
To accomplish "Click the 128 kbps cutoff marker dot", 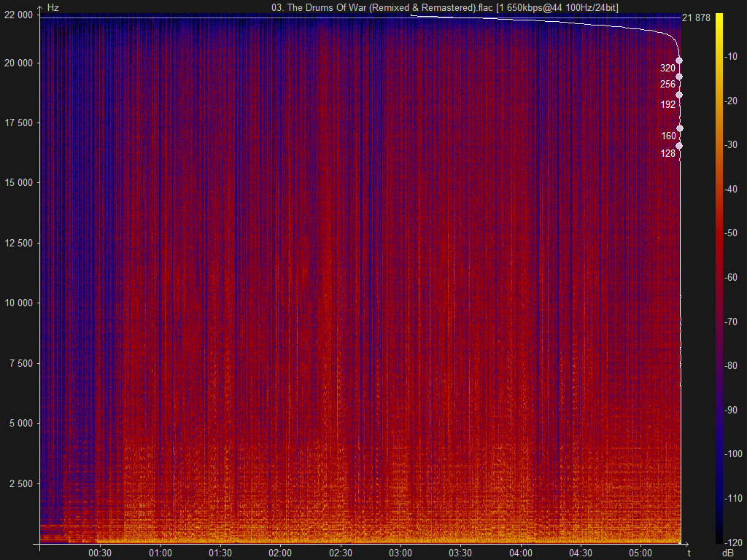I will pos(679,146).
